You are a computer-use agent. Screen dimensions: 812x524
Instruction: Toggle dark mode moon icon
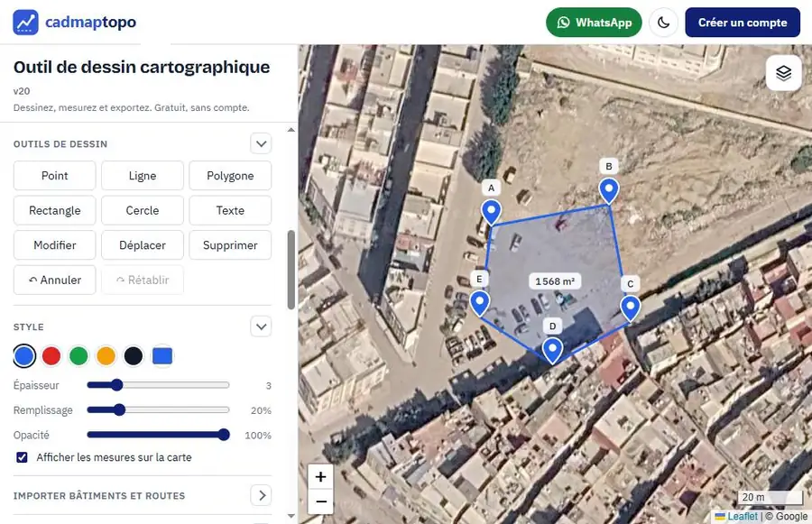(x=663, y=23)
